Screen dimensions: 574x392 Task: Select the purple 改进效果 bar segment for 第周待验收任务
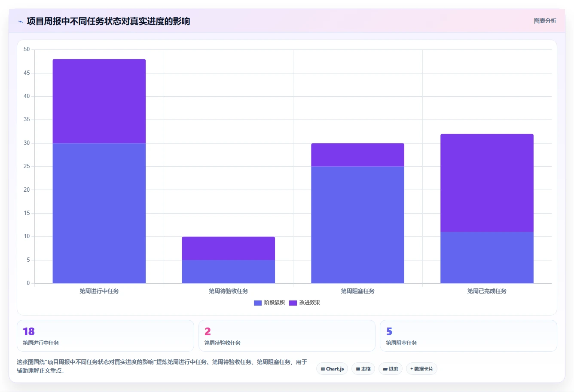pyautogui.click(x=229, y=248)
